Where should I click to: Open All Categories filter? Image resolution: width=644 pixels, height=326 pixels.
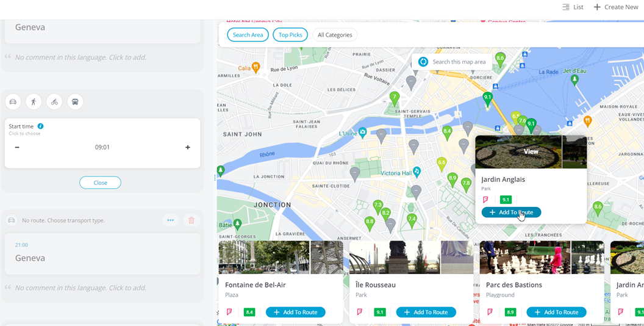(335, 35)
